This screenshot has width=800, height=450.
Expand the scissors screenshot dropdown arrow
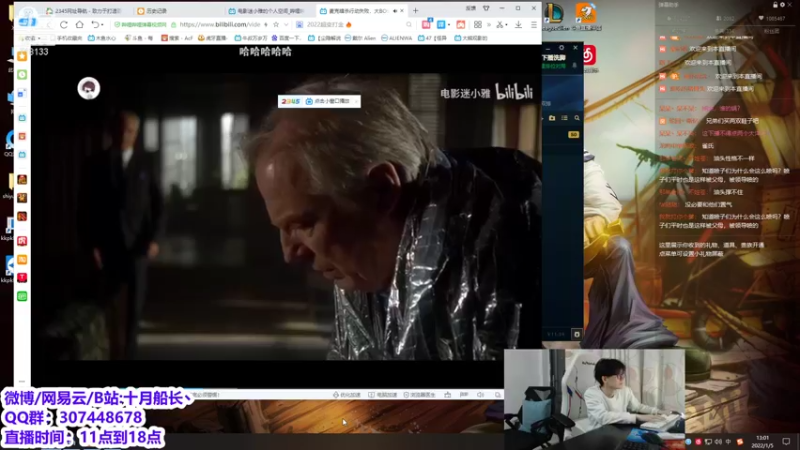point(507,25)
